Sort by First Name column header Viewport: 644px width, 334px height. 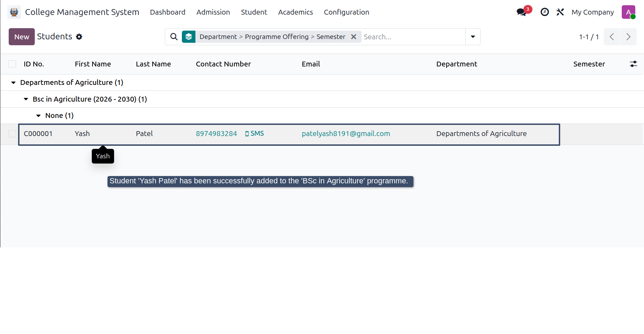93,64
